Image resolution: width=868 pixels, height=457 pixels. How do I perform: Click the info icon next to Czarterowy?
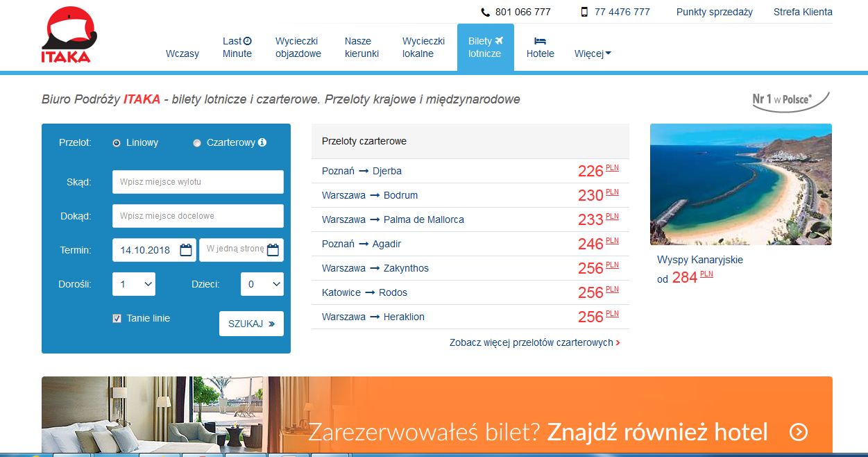262,142
